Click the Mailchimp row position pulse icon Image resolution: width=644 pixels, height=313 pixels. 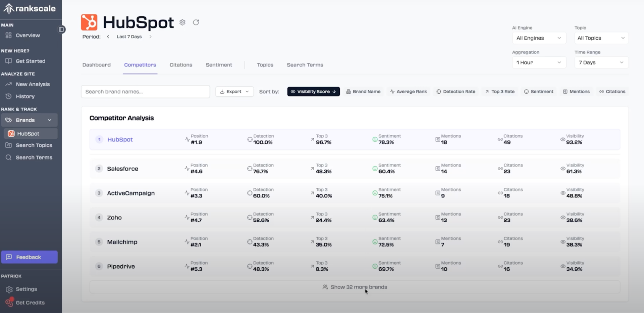[187, 241]
